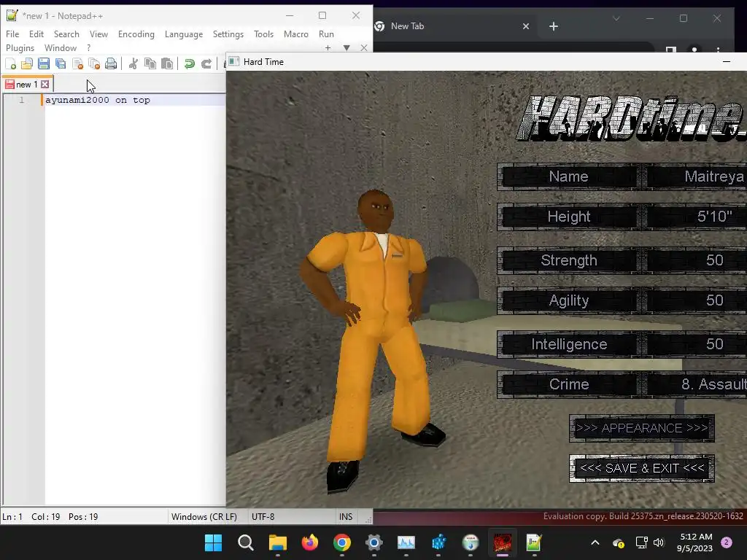Print the document using the printer icon

click(111, 64)
